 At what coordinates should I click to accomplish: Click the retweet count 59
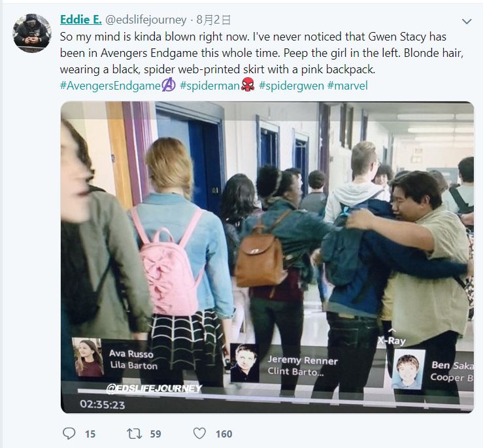coord(156,434)
